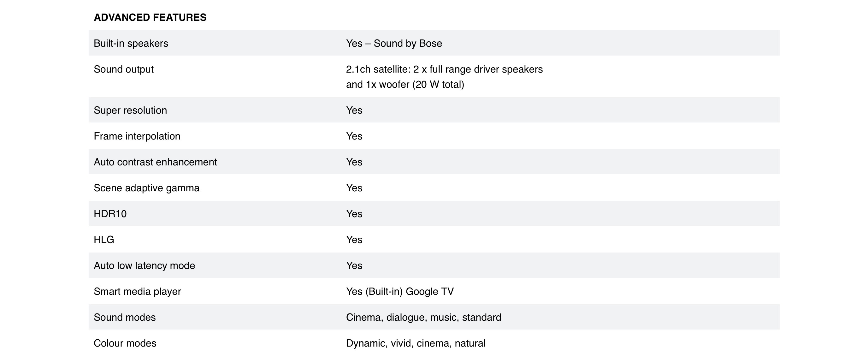Viewport: 868px width, 363px height.
Task: Click the 'Dynamic, vivid, cinema, natural' value
Action: click(416, 343)
